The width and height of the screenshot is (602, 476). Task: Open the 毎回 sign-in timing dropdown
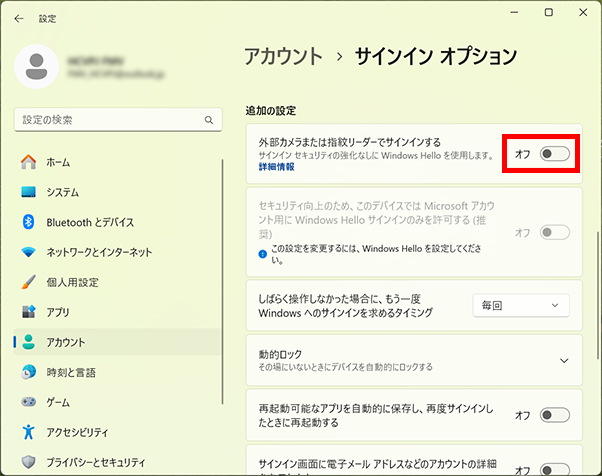tap(520, 305)
